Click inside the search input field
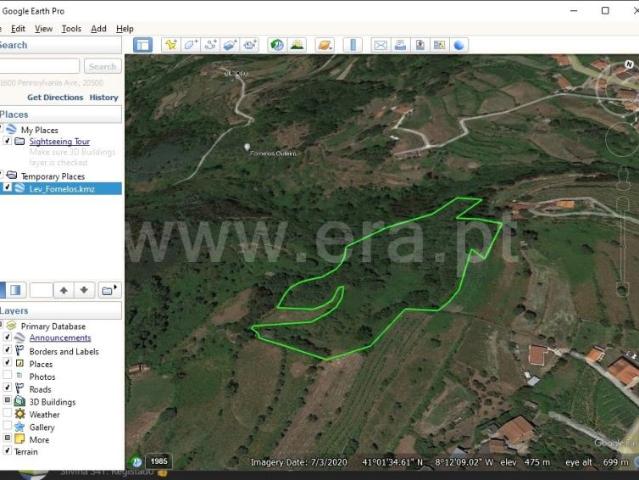Screen dimensions: 639x480 pos(39,66)
